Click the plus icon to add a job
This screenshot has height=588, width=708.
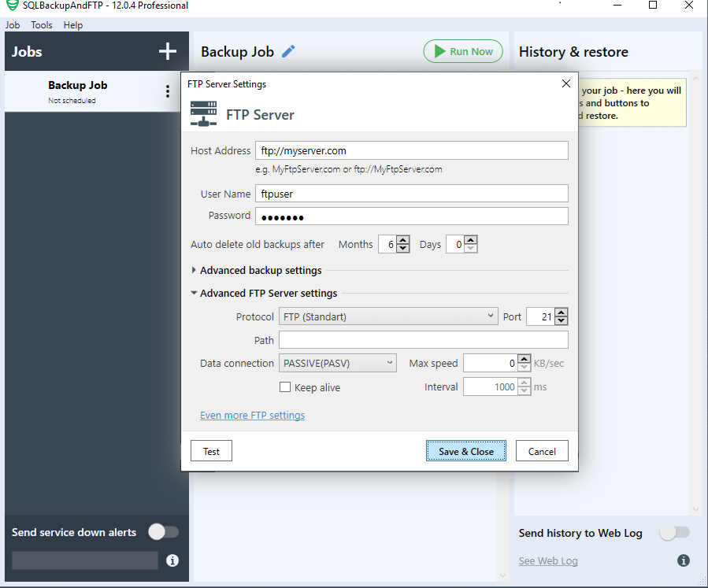tap(167, 50)
